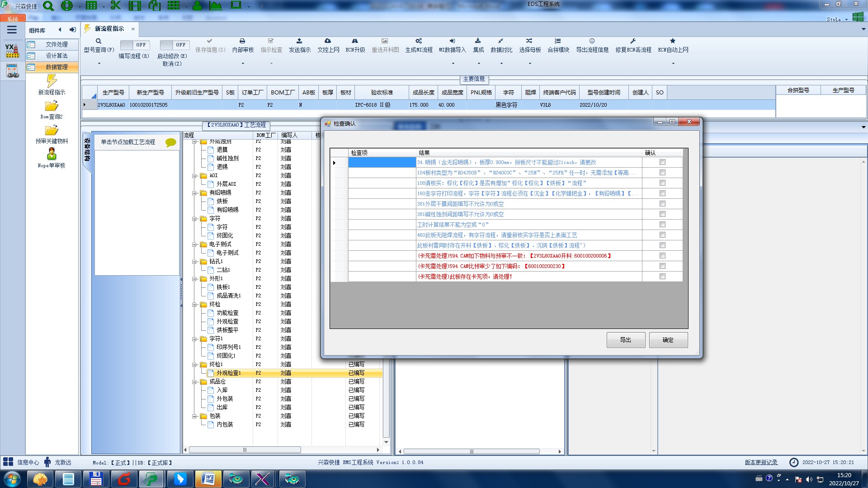Click the 验收标准 column header
Image resolution: width=868 pixels, height=488 pixels.
pyautogui.click(x=382, y=93)
